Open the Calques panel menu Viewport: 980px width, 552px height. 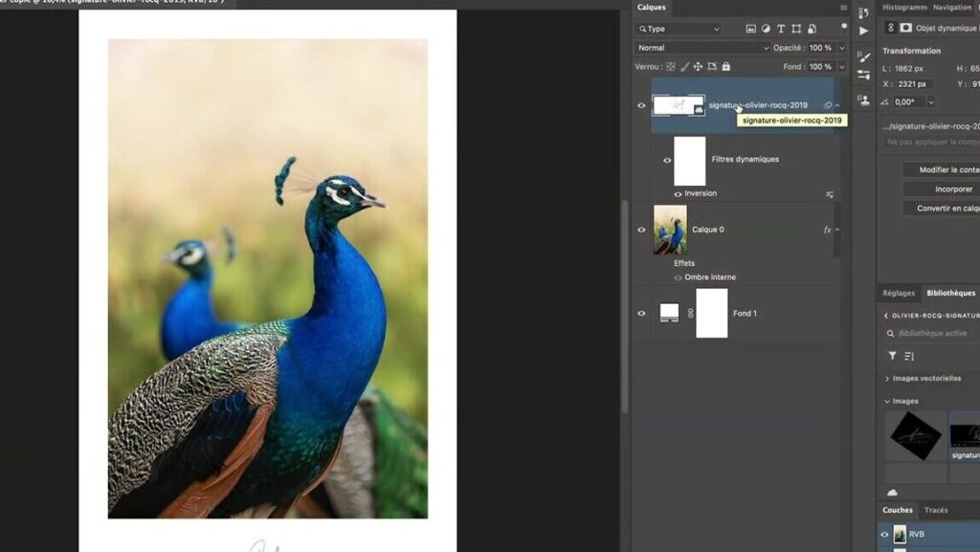coord(844,8)
